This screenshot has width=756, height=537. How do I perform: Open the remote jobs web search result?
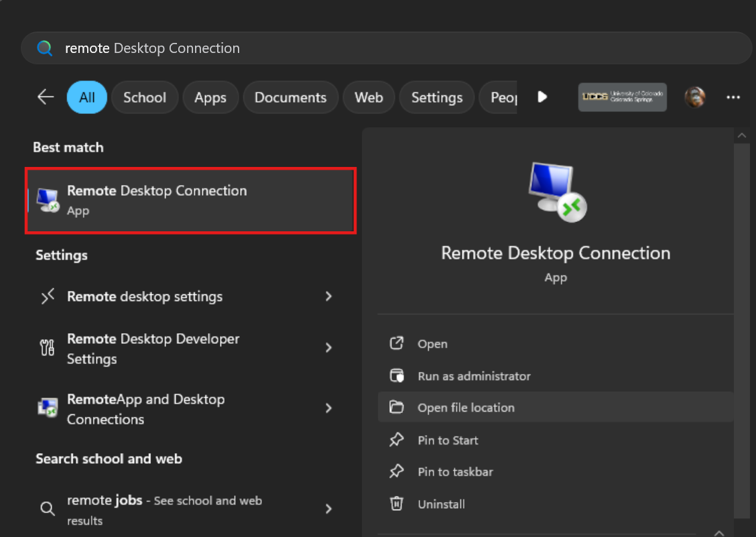[191, 510]
